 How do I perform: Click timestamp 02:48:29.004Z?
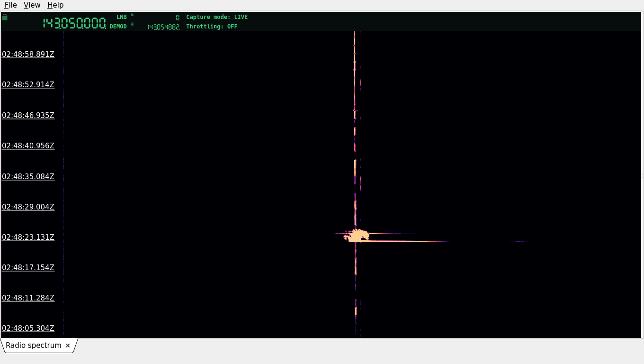pos(28,207)
